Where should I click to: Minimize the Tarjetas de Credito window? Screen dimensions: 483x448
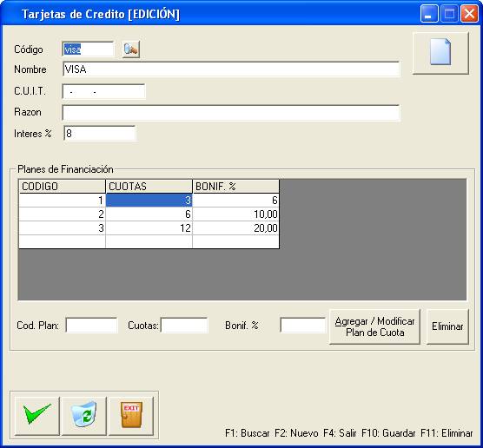(x=429, y=14)
